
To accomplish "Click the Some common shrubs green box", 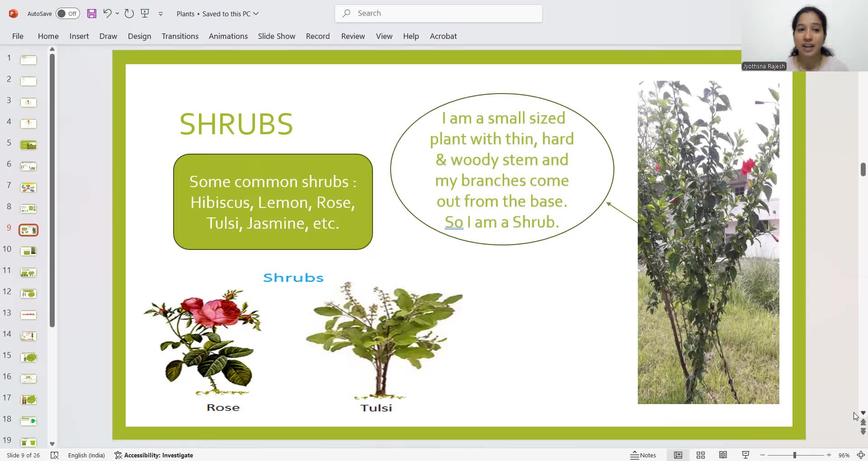I will pos(273,202).
